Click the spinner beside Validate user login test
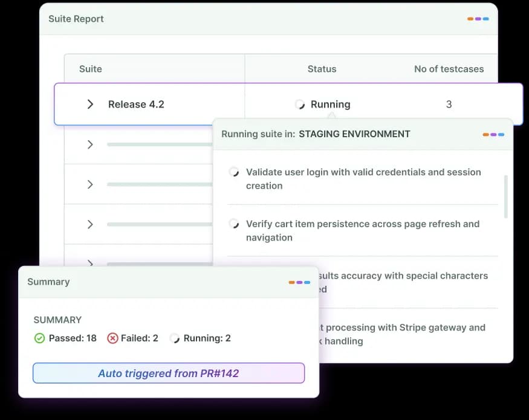 [x=234, y=172]
